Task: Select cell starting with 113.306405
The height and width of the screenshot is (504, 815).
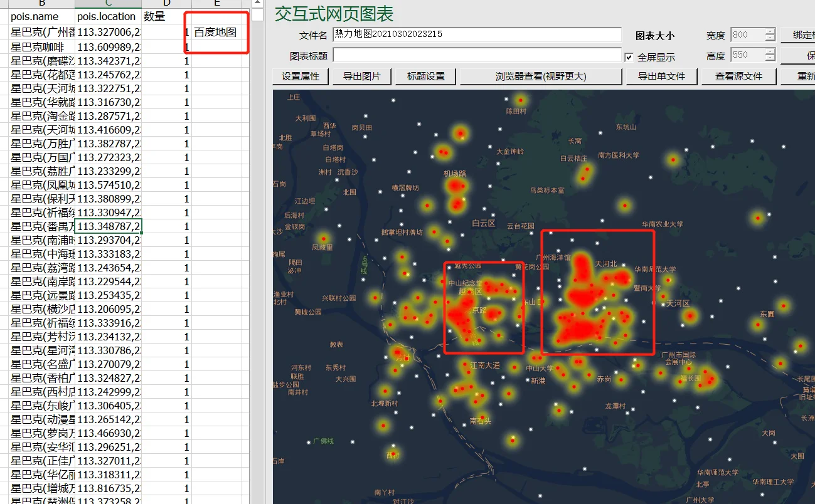Action: pyautogui.click(x=108, y=406)
